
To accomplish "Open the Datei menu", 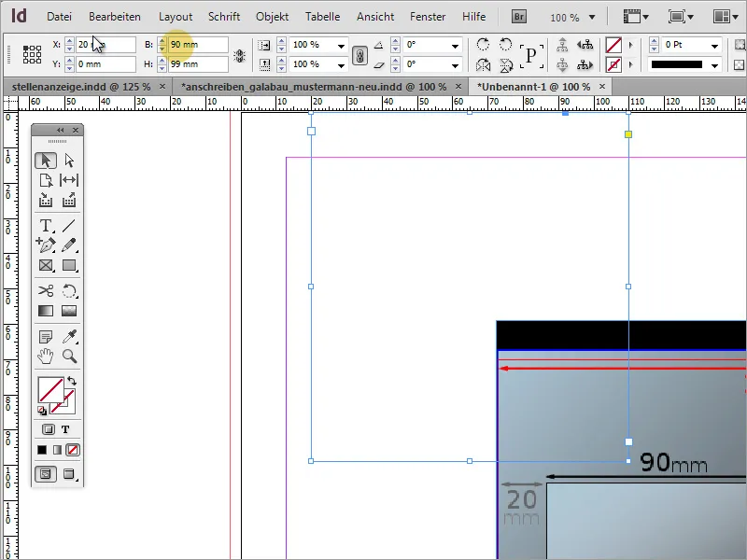I will (x=59, y=17).
